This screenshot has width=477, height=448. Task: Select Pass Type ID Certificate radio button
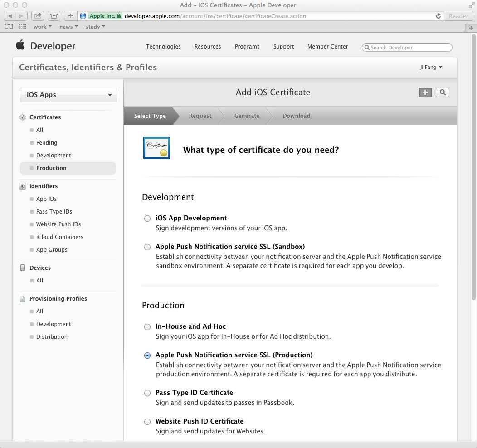147,393
